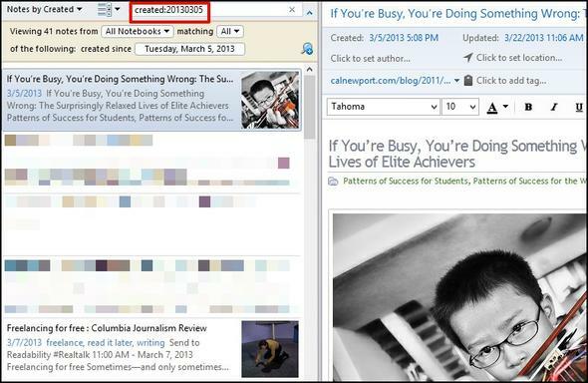Click the saved search magnifier icon
Screen dimensions: 588x383
308,49
